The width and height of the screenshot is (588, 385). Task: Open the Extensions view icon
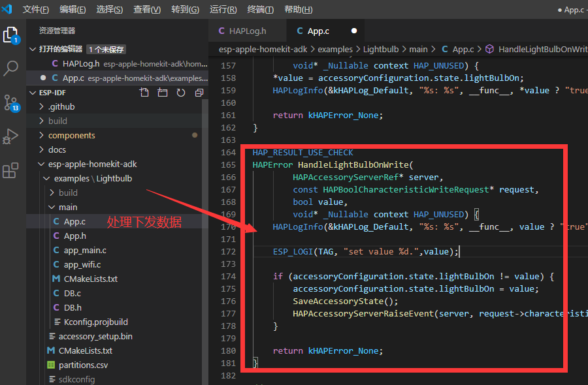(x=10, y=170)
